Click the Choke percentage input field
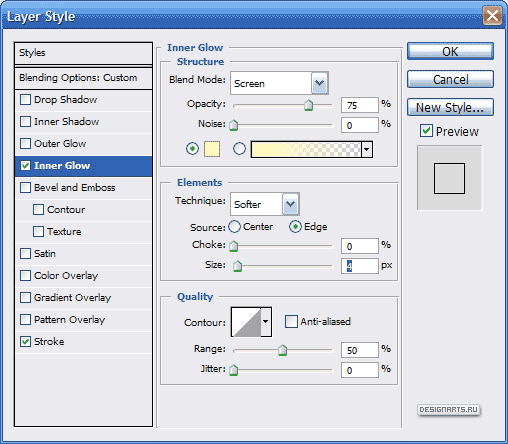508x444 pixels. click(360, 246)
